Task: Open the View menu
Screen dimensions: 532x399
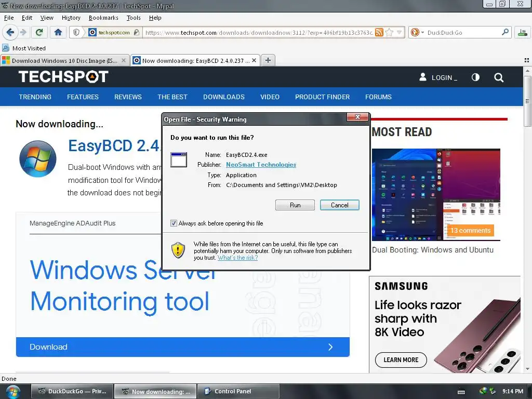Action: click(47, 18)
